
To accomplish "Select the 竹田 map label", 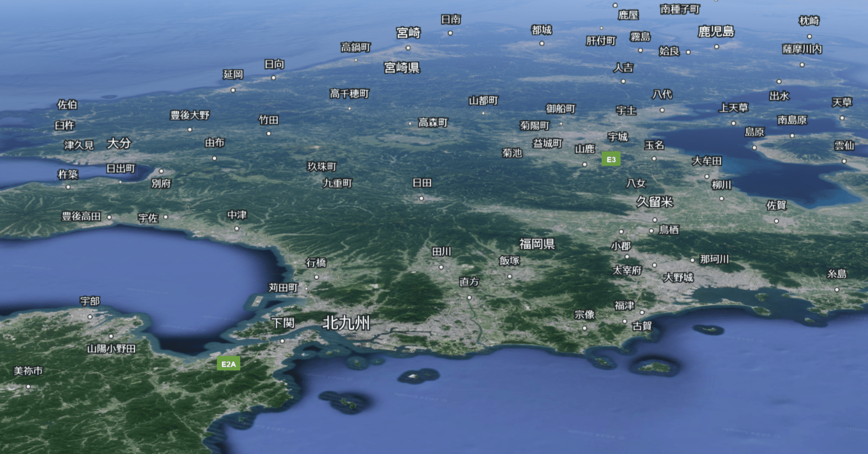I will 269,120.
